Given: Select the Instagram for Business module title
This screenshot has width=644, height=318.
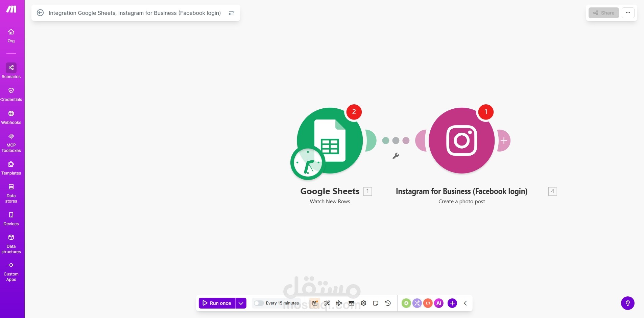Looking at the screenshot, I should [462, 191].
